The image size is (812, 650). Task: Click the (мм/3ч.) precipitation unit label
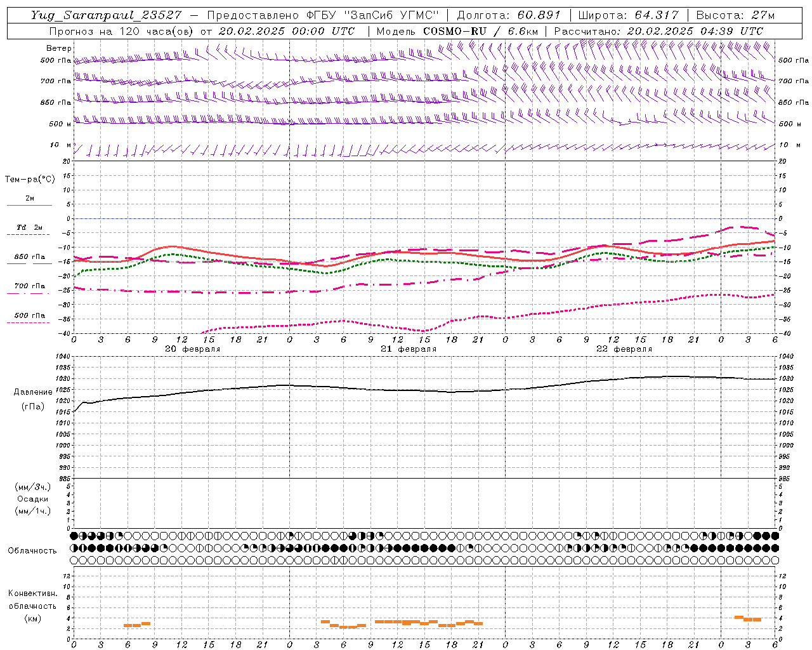(33, 487)
